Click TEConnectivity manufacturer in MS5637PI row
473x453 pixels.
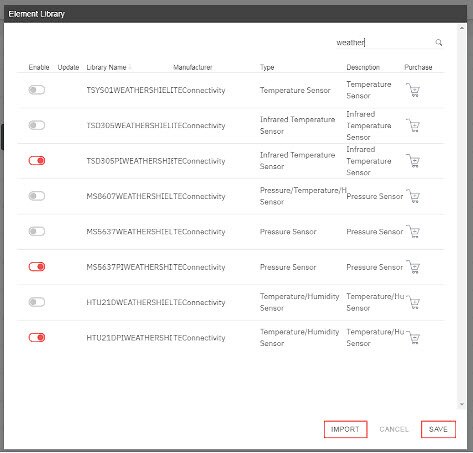coord(199,267)
